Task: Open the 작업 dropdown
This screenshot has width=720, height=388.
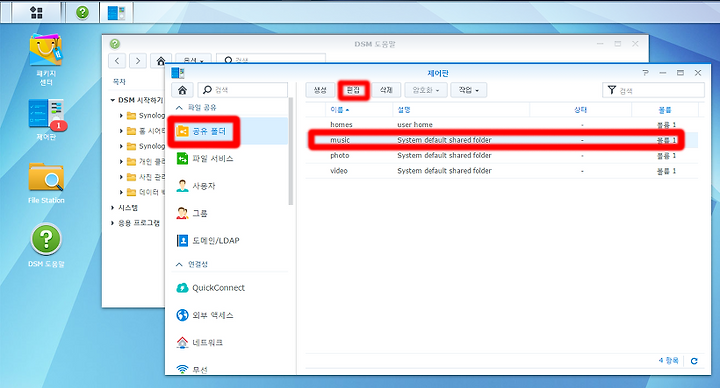Action: 468,90
